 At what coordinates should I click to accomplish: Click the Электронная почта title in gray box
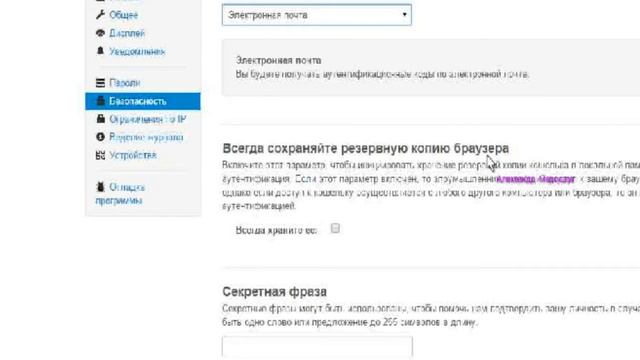[x=278, y=60]
